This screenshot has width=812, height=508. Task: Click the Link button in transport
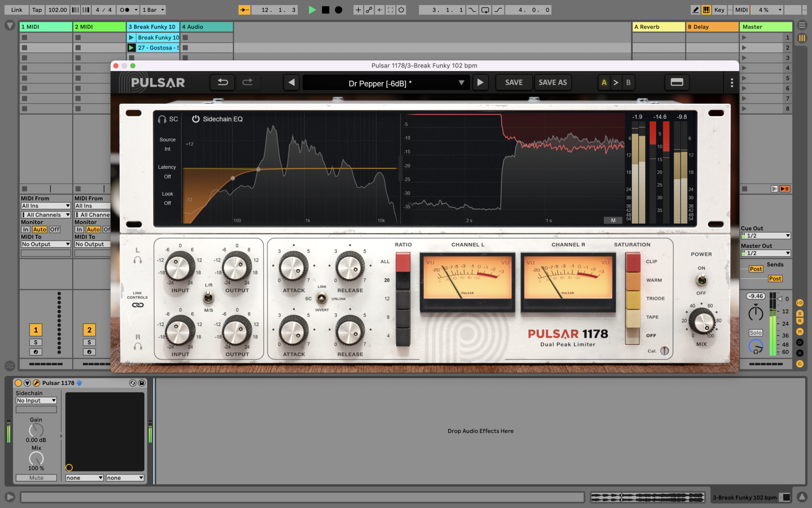pyautogui.click(x=17, y=10)
